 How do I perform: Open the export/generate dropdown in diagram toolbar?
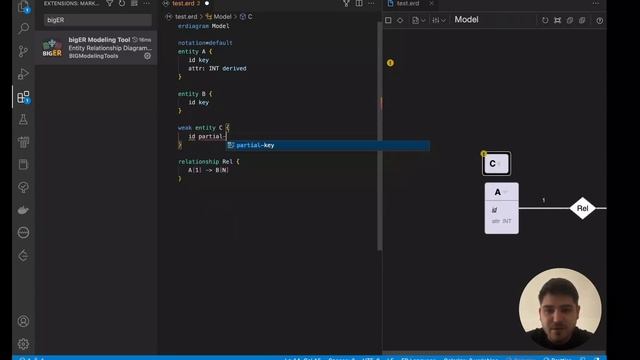418,20
